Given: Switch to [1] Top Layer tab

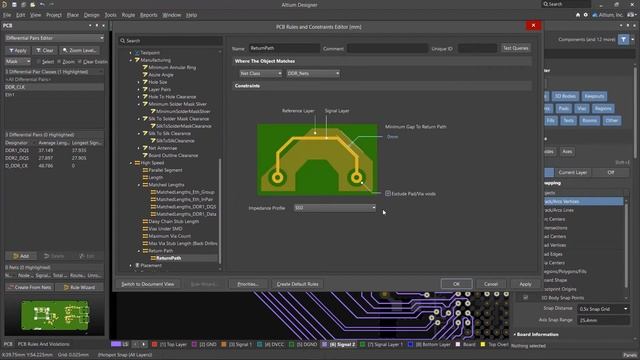Looking at the screenshot, I should [169, 344].
